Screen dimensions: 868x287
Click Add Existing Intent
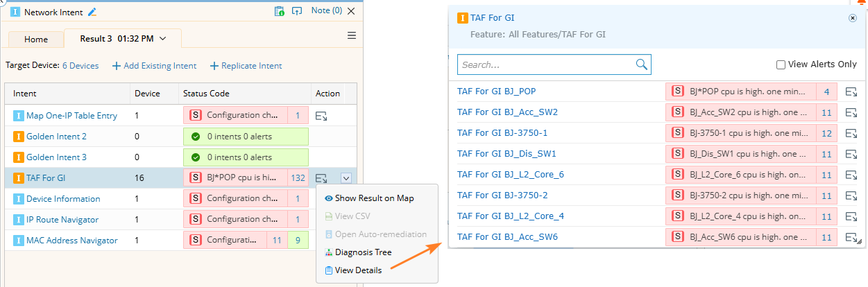155,66
